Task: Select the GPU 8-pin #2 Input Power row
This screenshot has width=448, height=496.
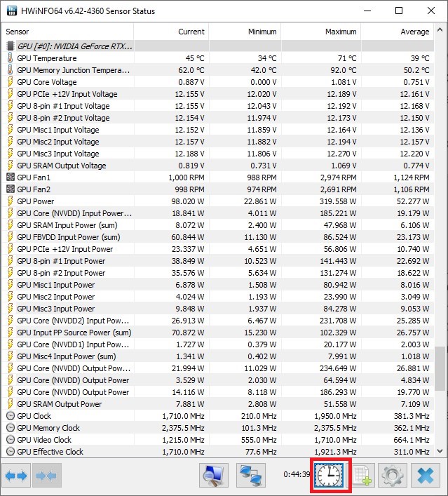Action: pyautogui.click(x=218, y=273)
